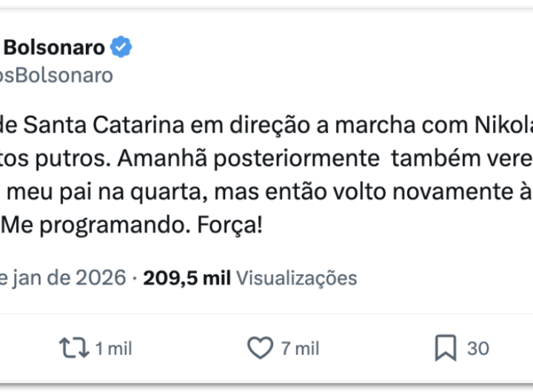This screenshot has width=533, height=392.
Task: Click the bookmark count "30"
Action: coord(477,348)
